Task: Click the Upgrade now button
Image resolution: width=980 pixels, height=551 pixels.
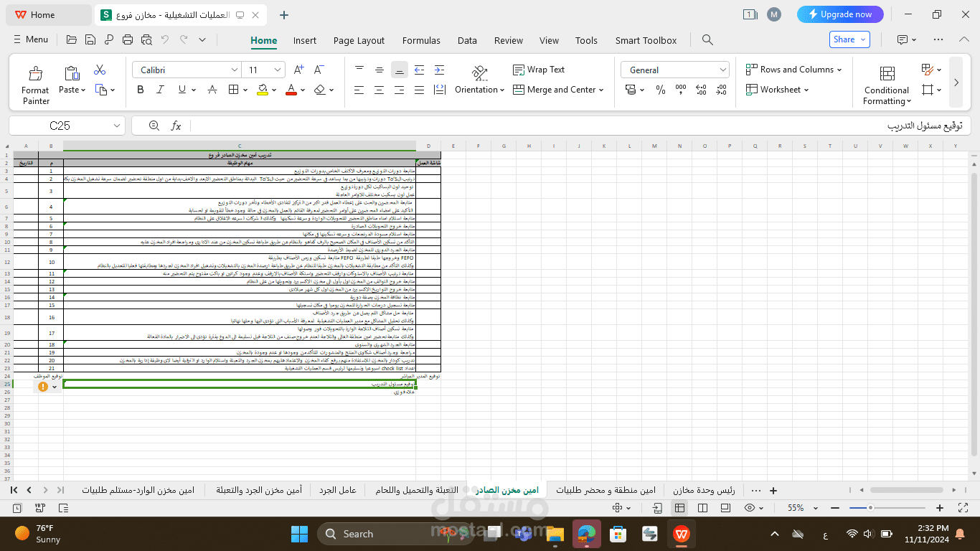Action: [x=840, y=14]
